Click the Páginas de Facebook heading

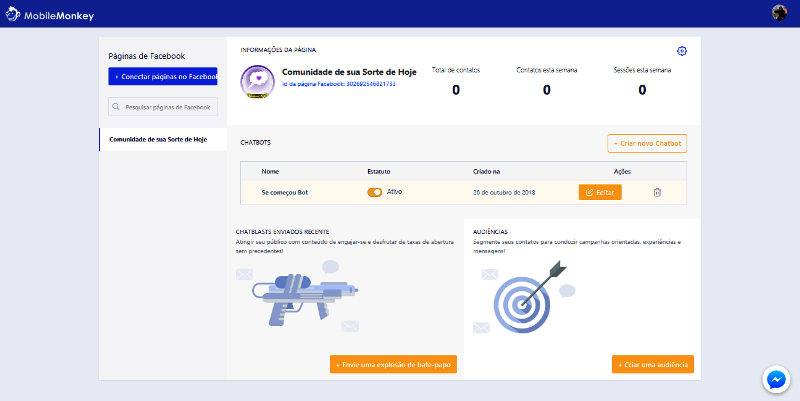(x=146, y=56)
